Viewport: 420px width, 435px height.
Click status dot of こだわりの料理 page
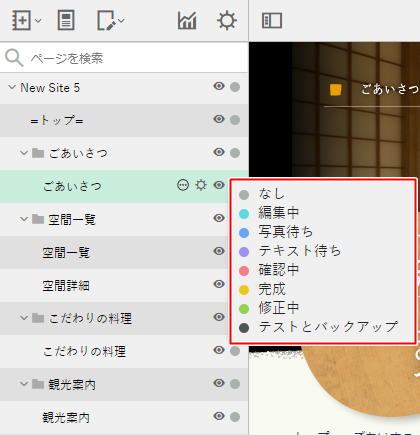point(235,351)
